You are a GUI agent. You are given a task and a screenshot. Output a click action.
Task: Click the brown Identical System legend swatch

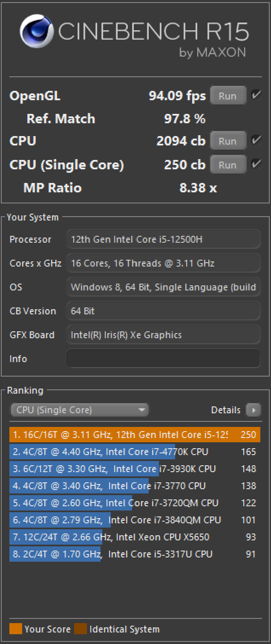pos(81,629)
